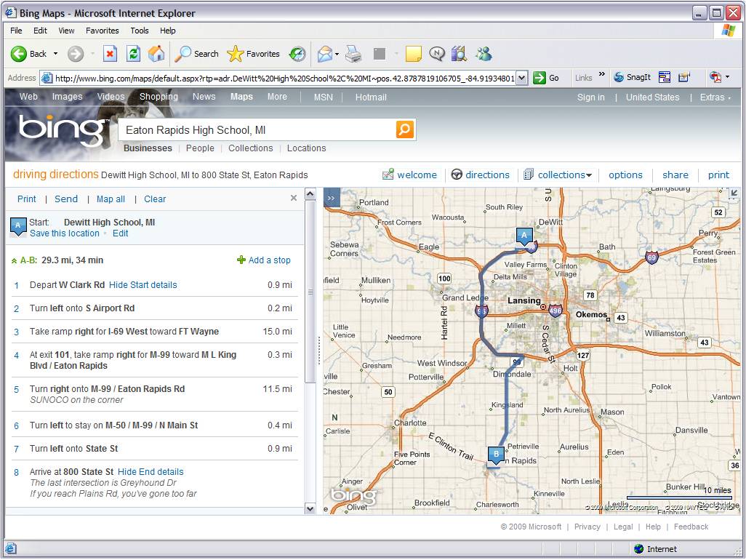Click the directions panel scrollbar down arrow
Viewport: 746px width, 560px height.
[x=310, y=508]
